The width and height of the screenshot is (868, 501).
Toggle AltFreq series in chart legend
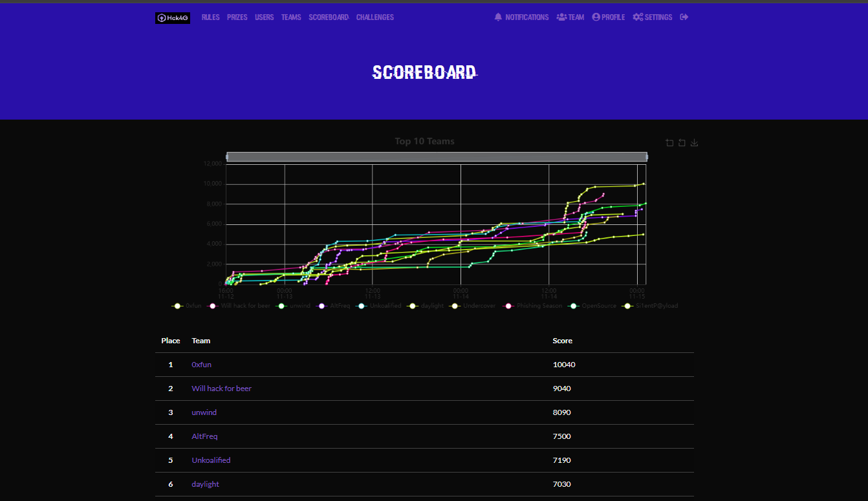(332, 306)
